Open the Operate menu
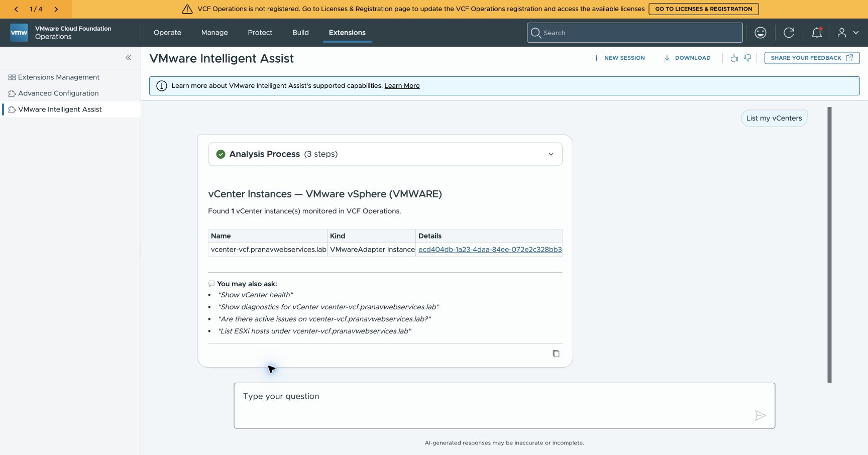 [167, 33]
